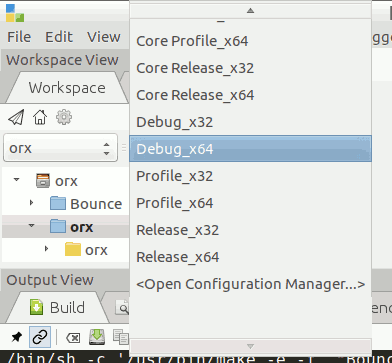Open the View menu
Viewport: 392px width, 363px height.
click(x=104, y=37)
